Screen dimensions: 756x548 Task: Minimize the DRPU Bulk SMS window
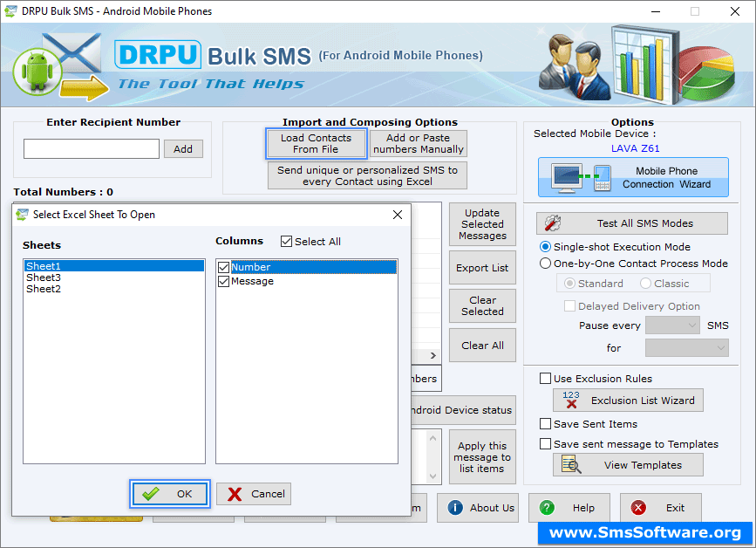coord(656,11)
